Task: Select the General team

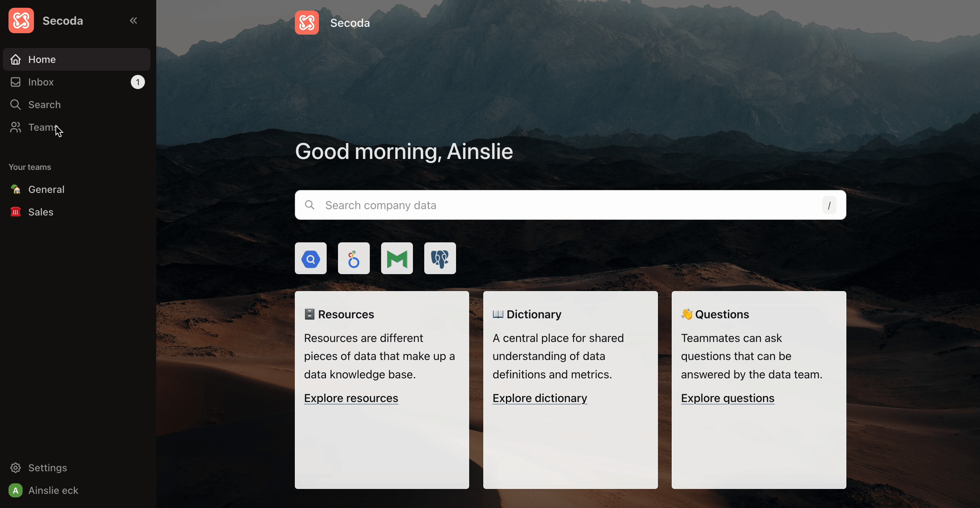Action: click(x=76, y=189)
